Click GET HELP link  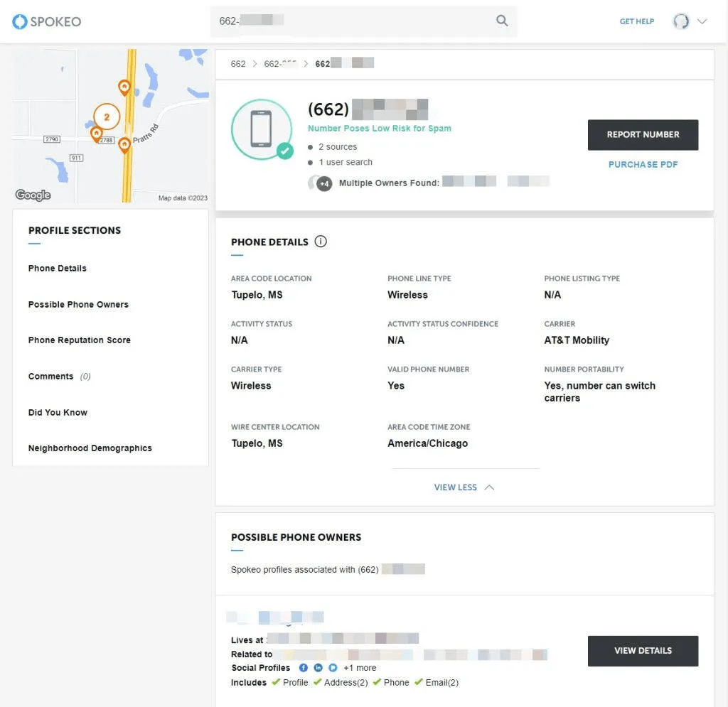[x=636, y=21]
